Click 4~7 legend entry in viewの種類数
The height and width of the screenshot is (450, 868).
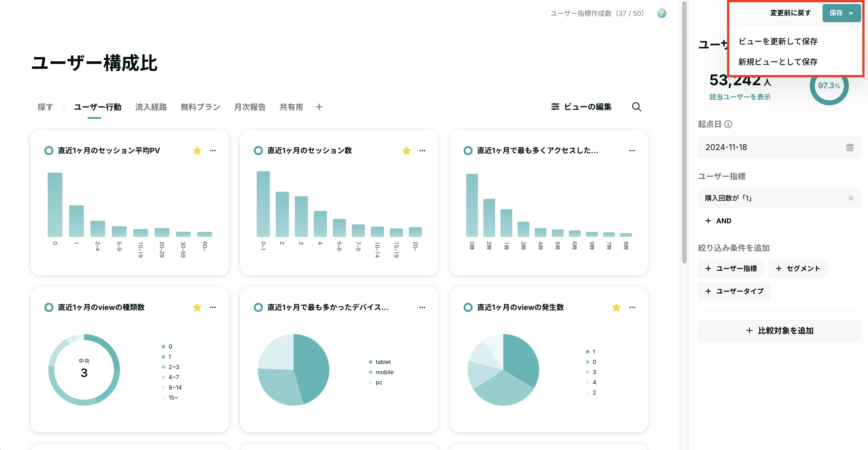coord(171,377)
